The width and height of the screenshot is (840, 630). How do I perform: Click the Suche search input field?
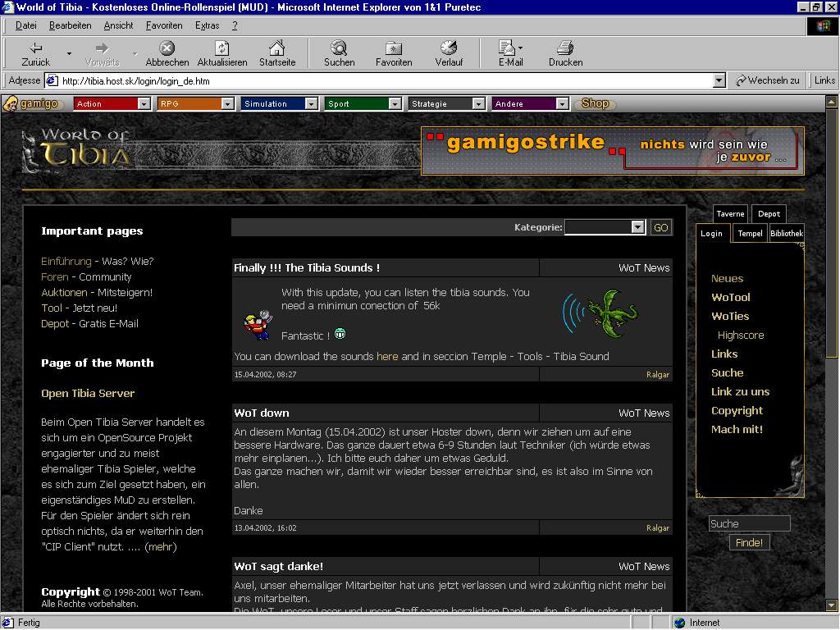pyautogui.click(x=749, y=523)
